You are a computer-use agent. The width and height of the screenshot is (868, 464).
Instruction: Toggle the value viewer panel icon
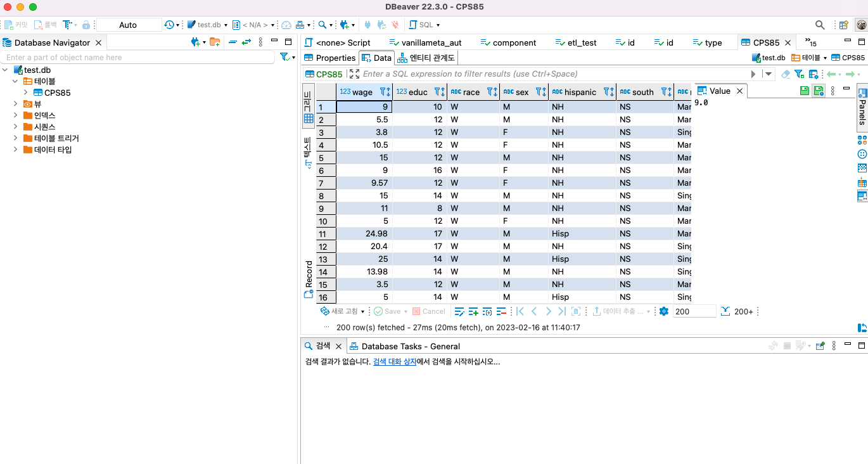pos(862,197)
